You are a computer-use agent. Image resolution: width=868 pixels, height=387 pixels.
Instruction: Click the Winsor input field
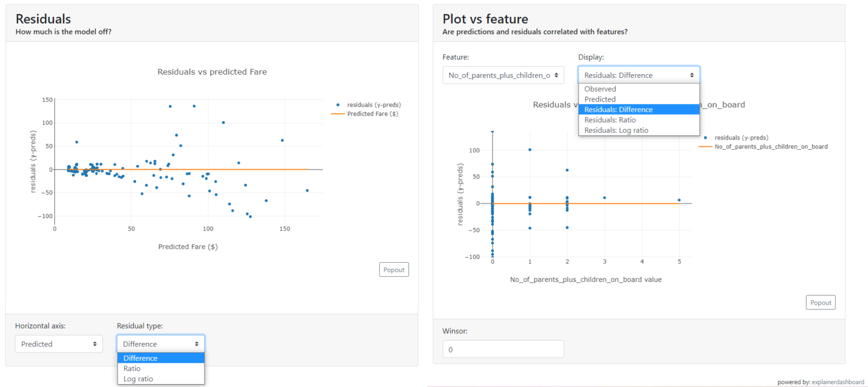503,350
